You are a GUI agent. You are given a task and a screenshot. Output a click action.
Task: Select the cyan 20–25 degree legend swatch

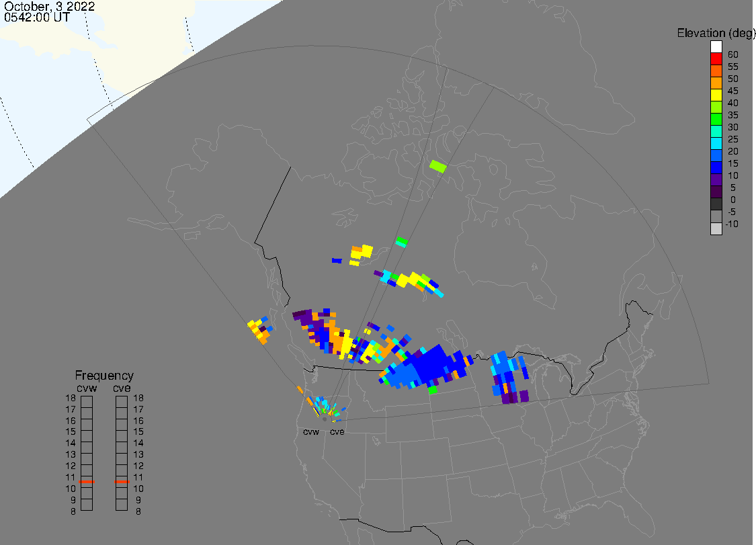tap(716, 143)
